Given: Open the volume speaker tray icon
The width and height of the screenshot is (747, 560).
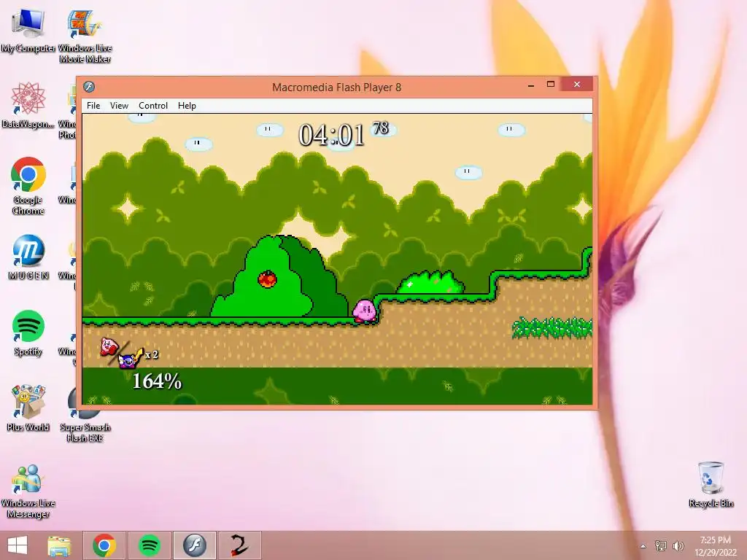Looking at the screenshot, I should point(678,545).
